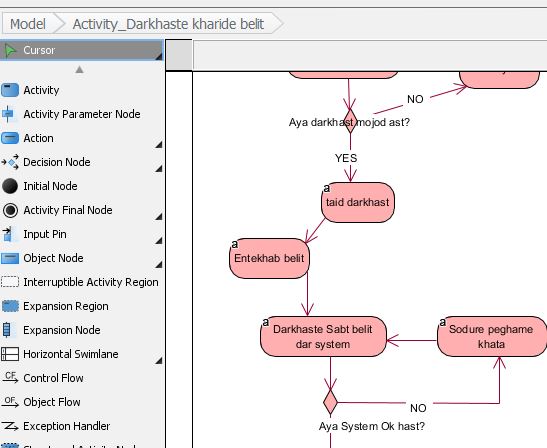The image size is (547, 448).
Task: Select the Activity tool icon
Action: pyautogui.click(x=10, y=90)
